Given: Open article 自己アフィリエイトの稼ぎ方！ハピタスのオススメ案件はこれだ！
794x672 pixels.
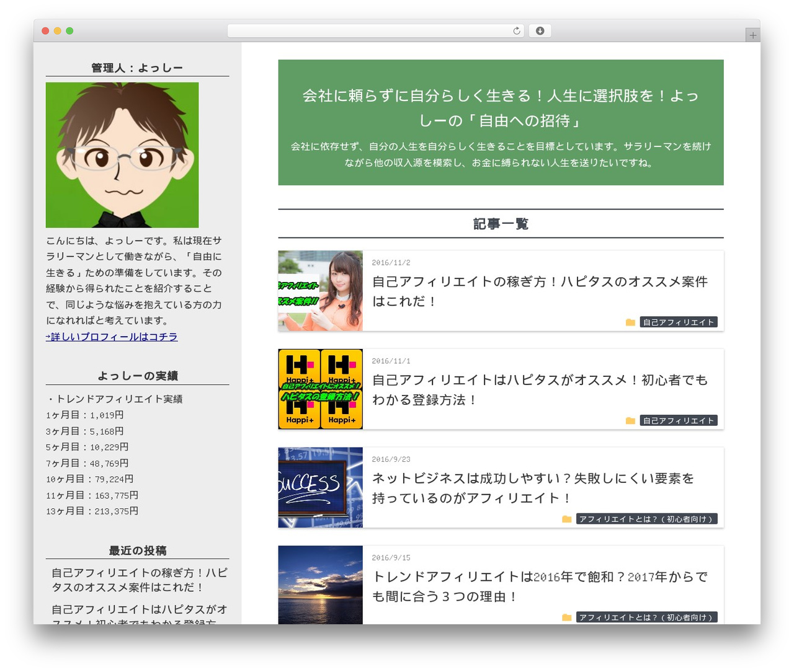Looking at the screenshot, I should coord(540,291).
